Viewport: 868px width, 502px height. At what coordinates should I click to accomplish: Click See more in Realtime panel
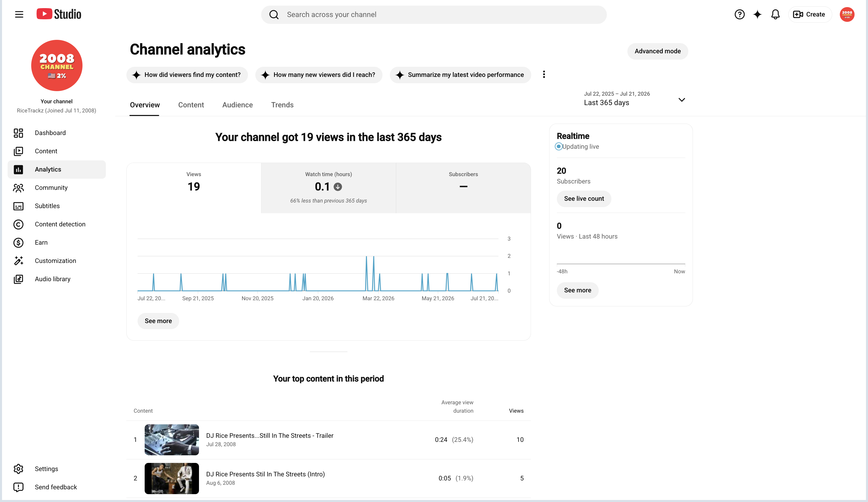pyautogui.click(x=578, y=290)
